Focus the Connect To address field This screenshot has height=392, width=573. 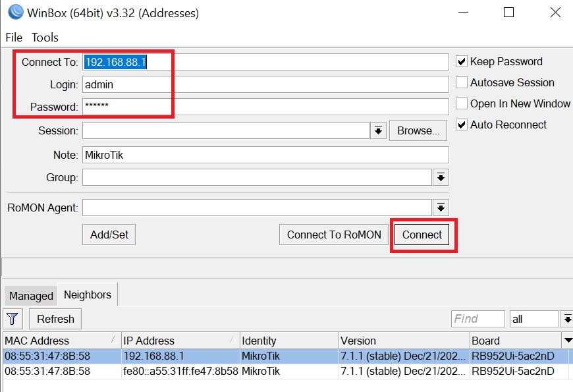pos(265,62)
